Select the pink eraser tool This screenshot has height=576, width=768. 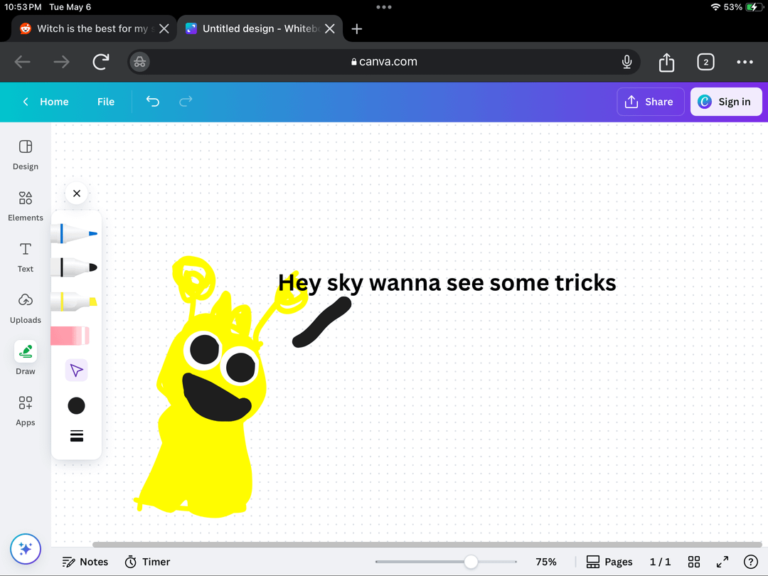tap(70, 336)
